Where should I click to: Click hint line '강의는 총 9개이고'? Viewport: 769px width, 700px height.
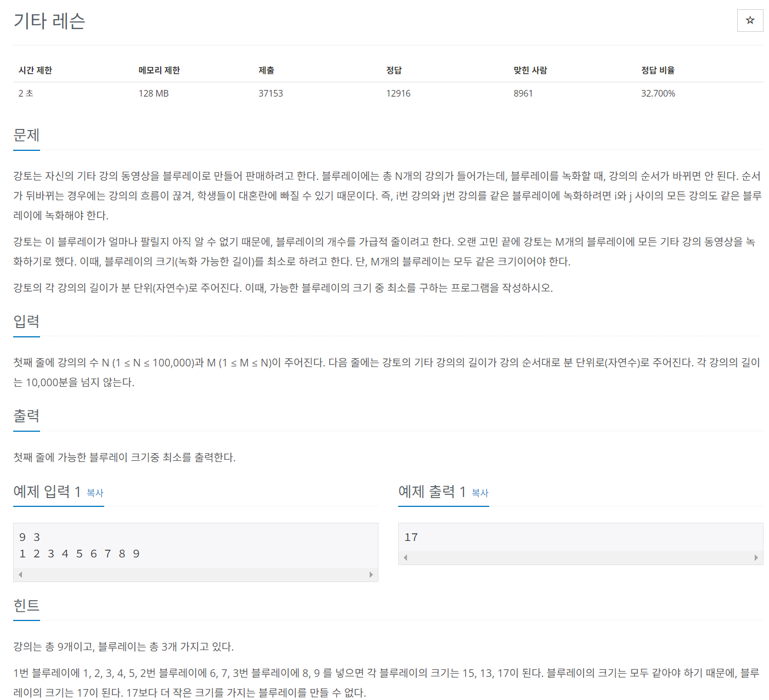[x=123, y=647]
